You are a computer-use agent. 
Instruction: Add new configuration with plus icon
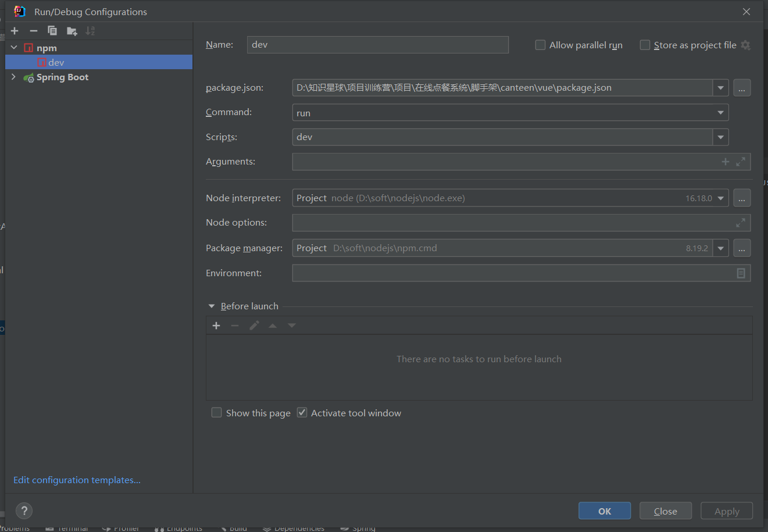pyautogui.click(x=15, y=31)
